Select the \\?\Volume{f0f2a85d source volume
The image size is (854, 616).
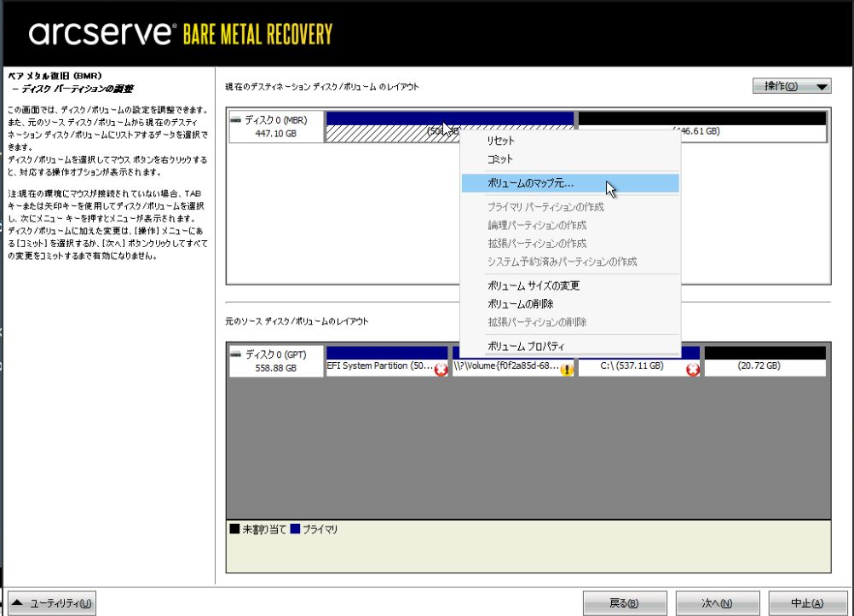tap(513, 360)
